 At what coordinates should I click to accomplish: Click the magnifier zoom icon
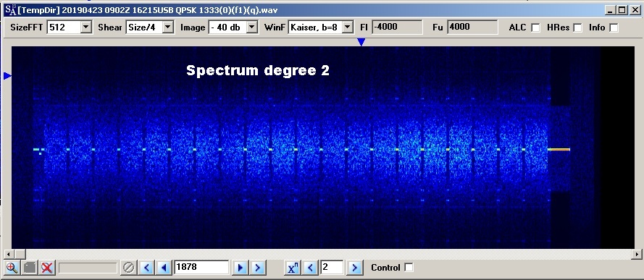[x=12, y=268]
